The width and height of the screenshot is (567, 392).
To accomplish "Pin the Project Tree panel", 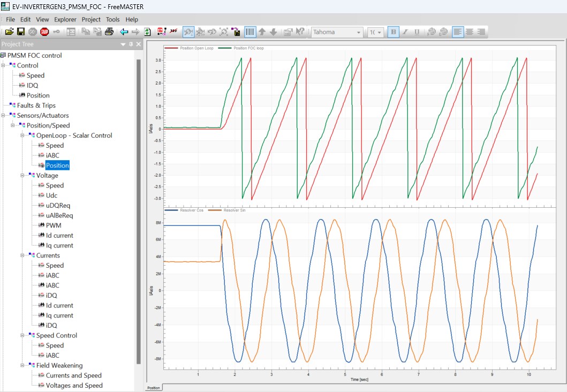I will click(131, 44).
